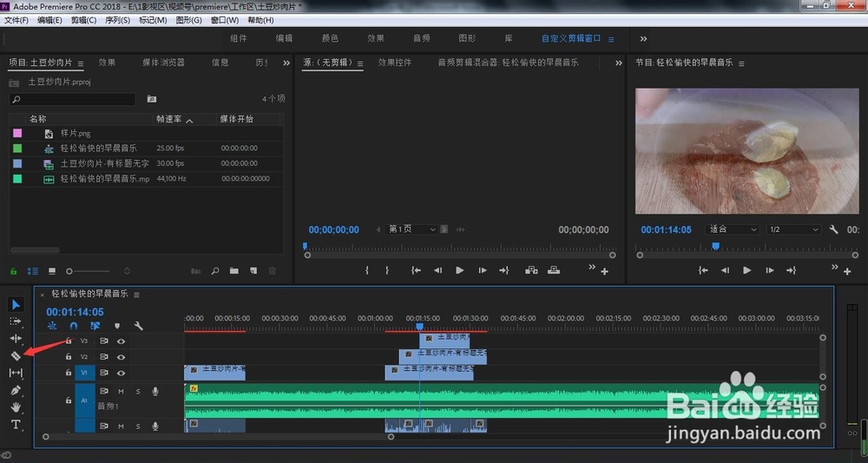Viewport: 868px width, 463px height.
Task: Click the Find magnifier in Project panel footer
Action: pyautogui.click(x=215, y=271)
